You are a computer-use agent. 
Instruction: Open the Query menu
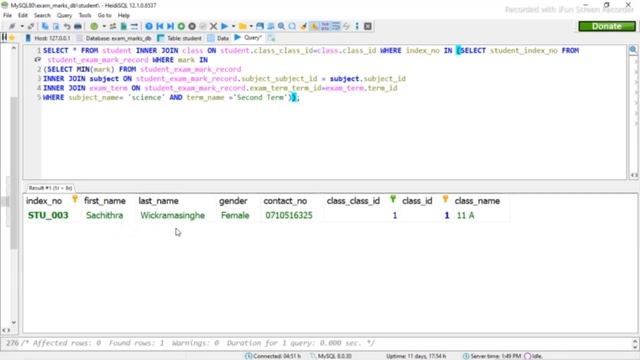(x=64, y=15)
